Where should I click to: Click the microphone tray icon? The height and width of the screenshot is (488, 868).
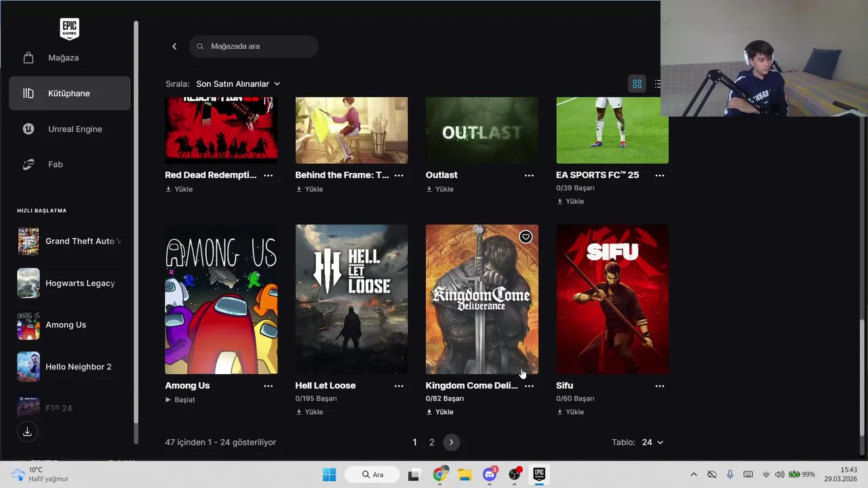730,474
